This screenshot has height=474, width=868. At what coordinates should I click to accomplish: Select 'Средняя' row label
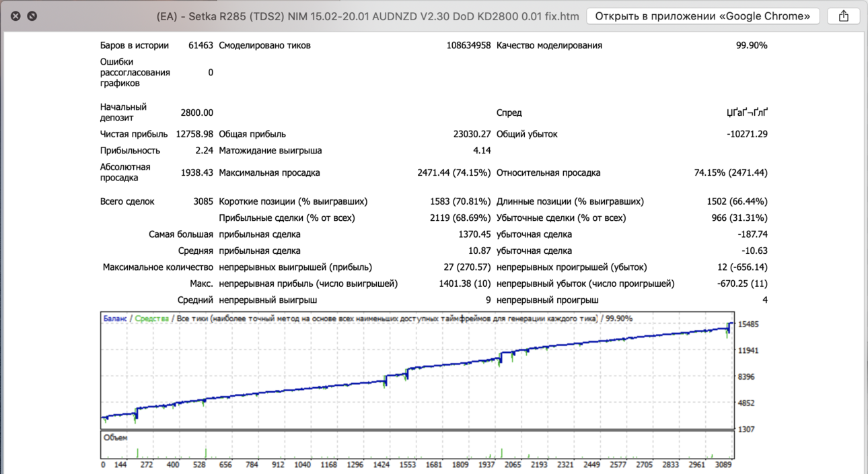196,251
